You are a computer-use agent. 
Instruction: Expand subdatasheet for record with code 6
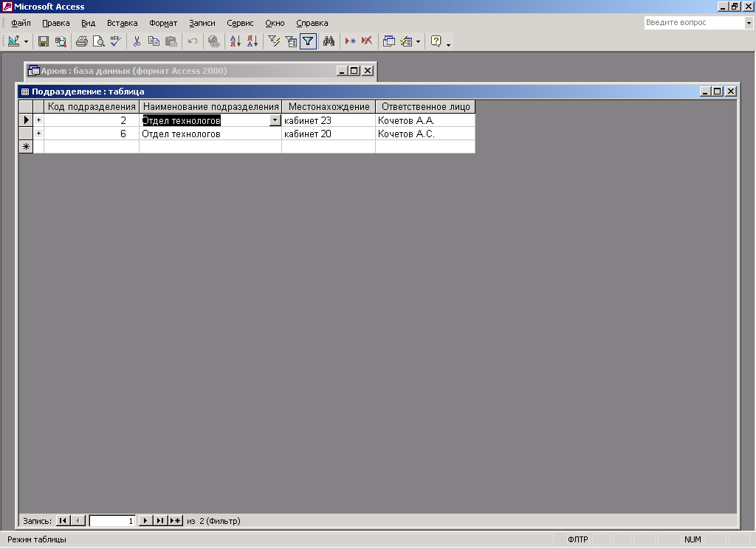tap(38, 134)
